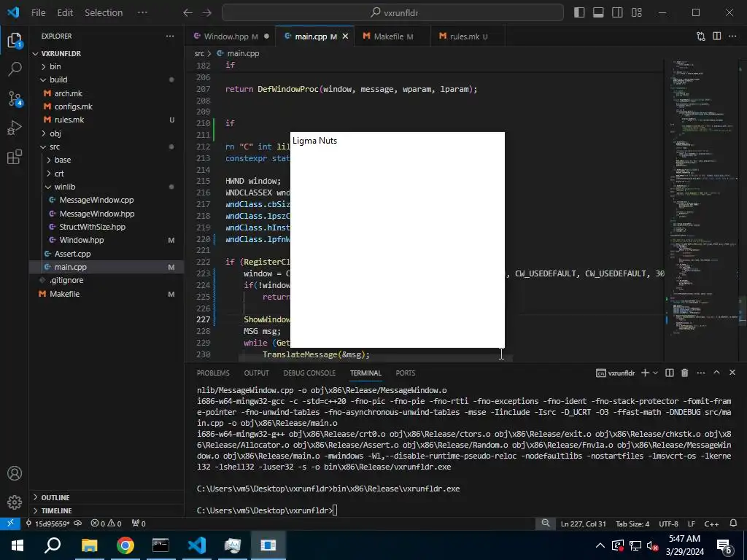The image size is (747, 560).
Task: Show the PROBLEMS panel tab
Action: tap(213, 373)
